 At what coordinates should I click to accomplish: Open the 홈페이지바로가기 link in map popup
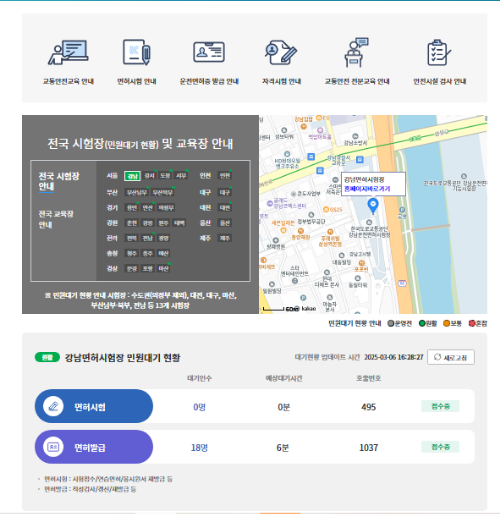coord(367,189)
